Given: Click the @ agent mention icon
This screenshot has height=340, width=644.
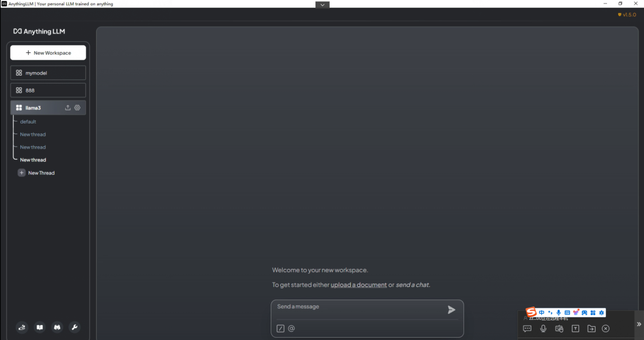Looking at the screenshot, I should (x=291, y=329).
